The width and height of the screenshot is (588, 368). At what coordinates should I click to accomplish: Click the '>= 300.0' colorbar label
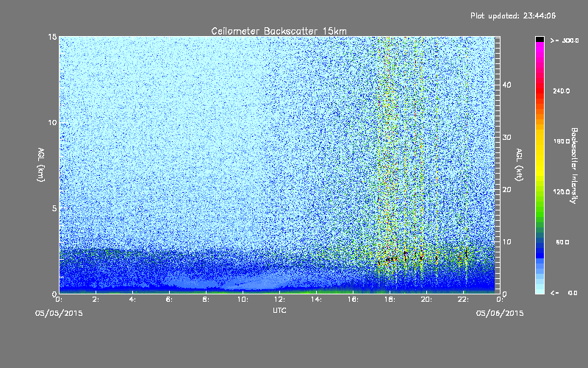564,40
